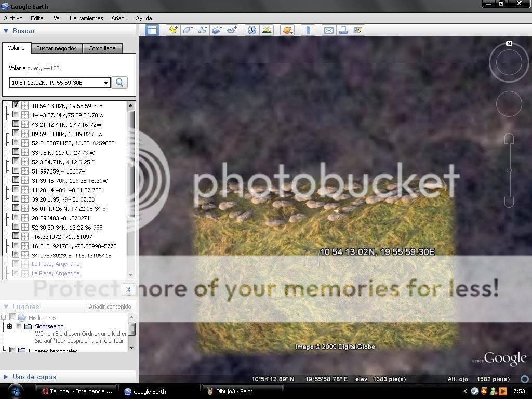Screen dimensions: 532x399
Task: Open the Ver menu
Action: tap(57, 18)
